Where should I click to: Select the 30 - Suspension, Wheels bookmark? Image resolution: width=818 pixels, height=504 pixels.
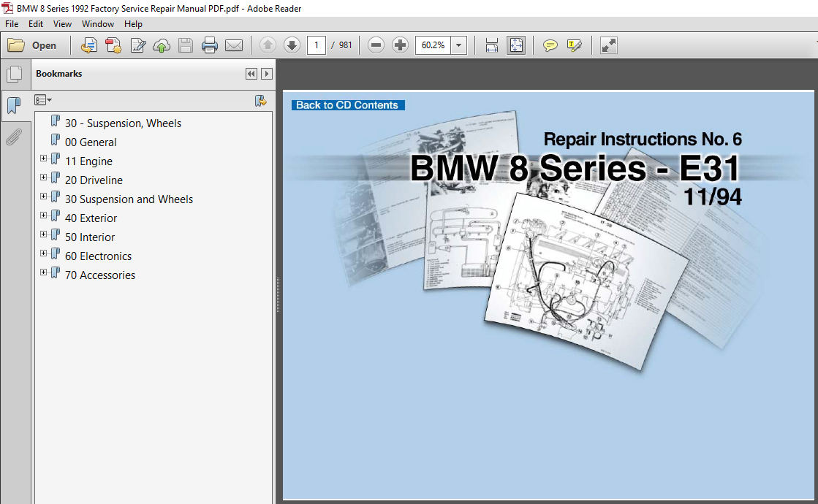click(x=123, y=123)
